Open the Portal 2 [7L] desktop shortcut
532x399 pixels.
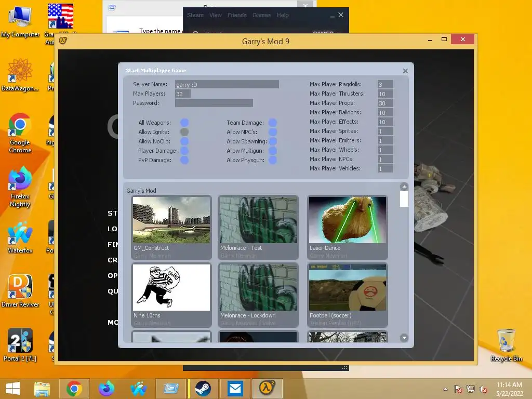pos(20,345)
